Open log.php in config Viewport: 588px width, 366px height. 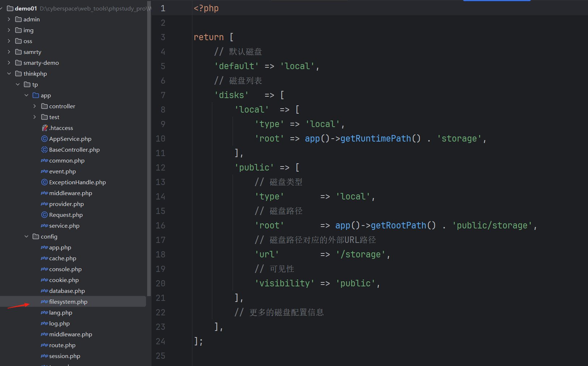pyautogui.click(x=59, y=323)
